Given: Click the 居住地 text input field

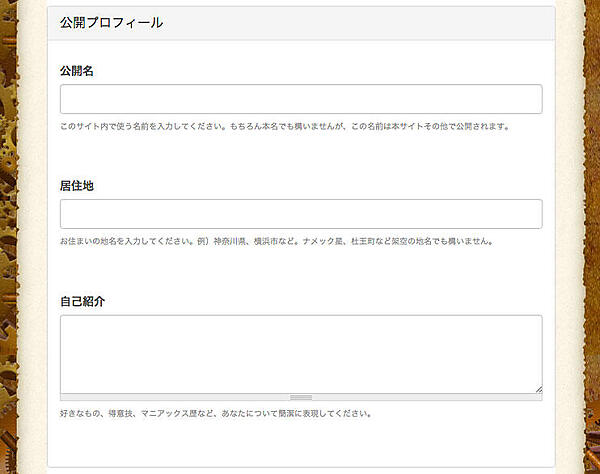Looking at the screenshot, I should [301, 214].
